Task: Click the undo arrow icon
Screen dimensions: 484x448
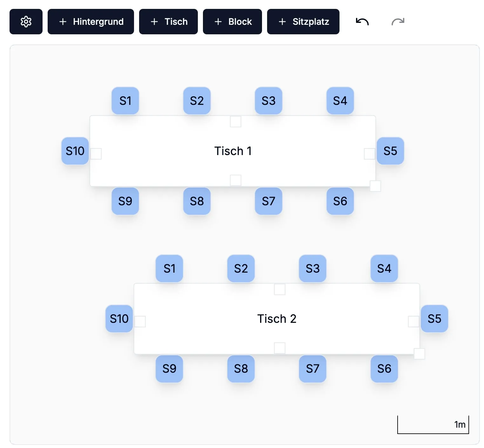Action: point(362,22)
